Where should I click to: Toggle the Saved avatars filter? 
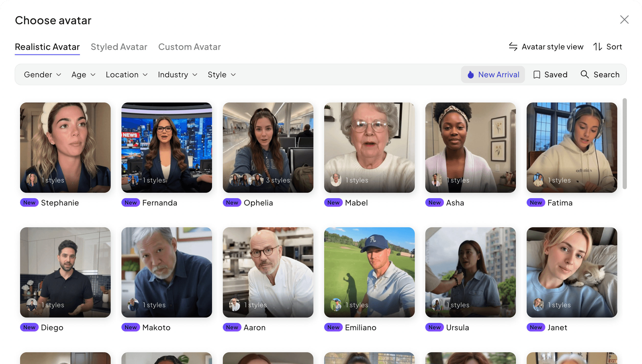(550, 74)
